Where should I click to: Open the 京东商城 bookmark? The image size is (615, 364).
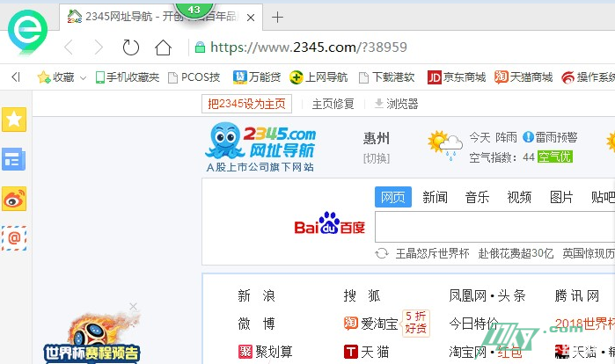[x=457, y=77]
